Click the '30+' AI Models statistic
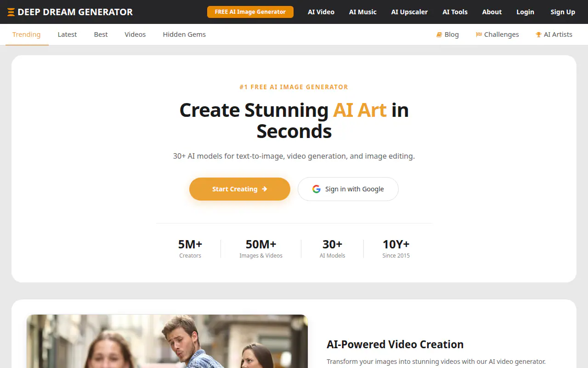Screen dimensions: 588x368 click(333, 249)
